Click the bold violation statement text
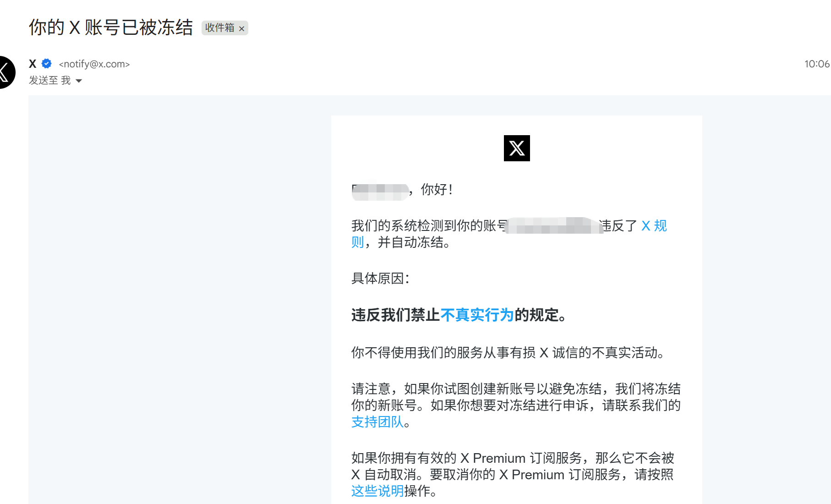This screenshot has width=831, height=504. pos(459,315)
